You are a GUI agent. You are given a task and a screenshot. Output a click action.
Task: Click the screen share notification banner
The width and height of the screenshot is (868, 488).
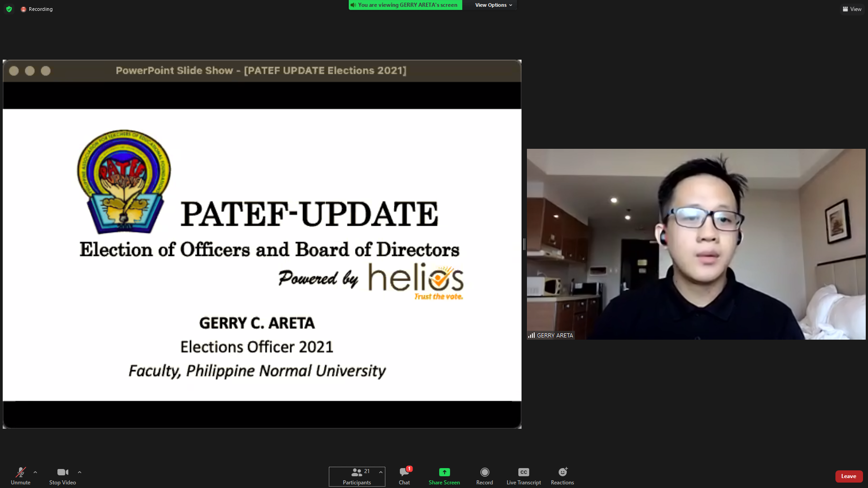pyautogui.click(x=405, y=5)
